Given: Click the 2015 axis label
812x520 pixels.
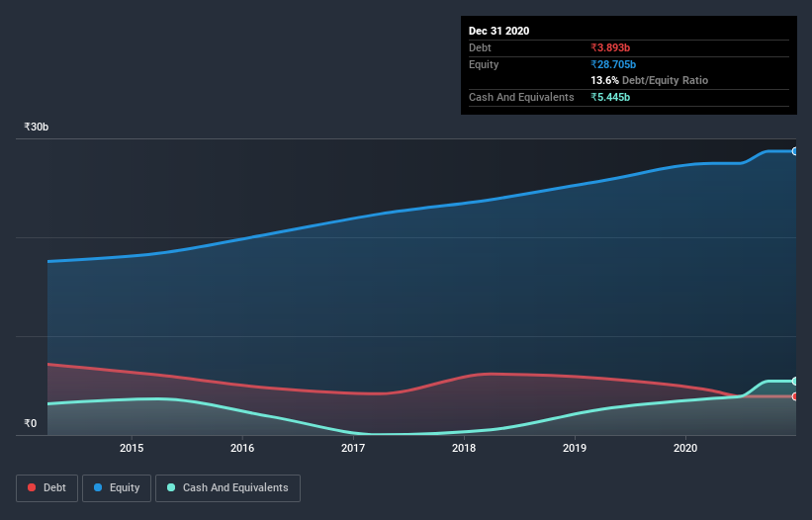Looking at the screenshot, I should pos(132,448).
